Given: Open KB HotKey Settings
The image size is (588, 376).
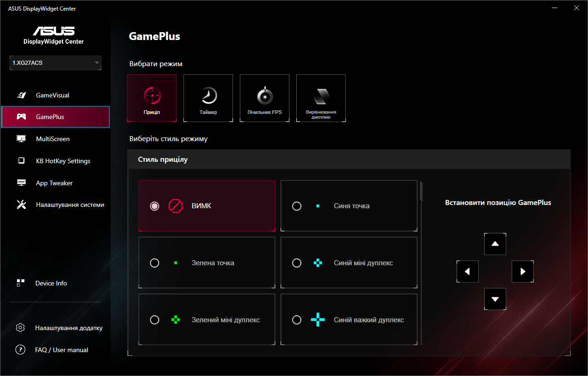Looking at the screenshot, I should tap(55, 161).
